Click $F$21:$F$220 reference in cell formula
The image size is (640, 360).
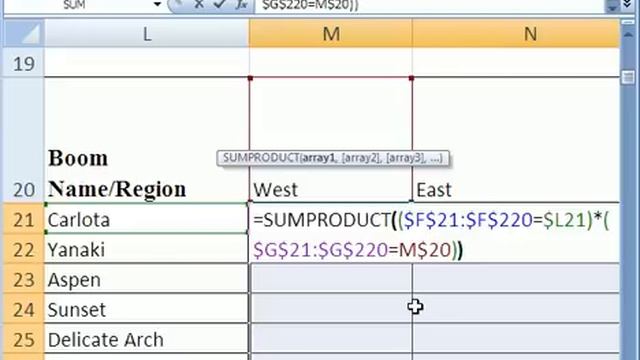pyautogui.click(x=468, y=220)
